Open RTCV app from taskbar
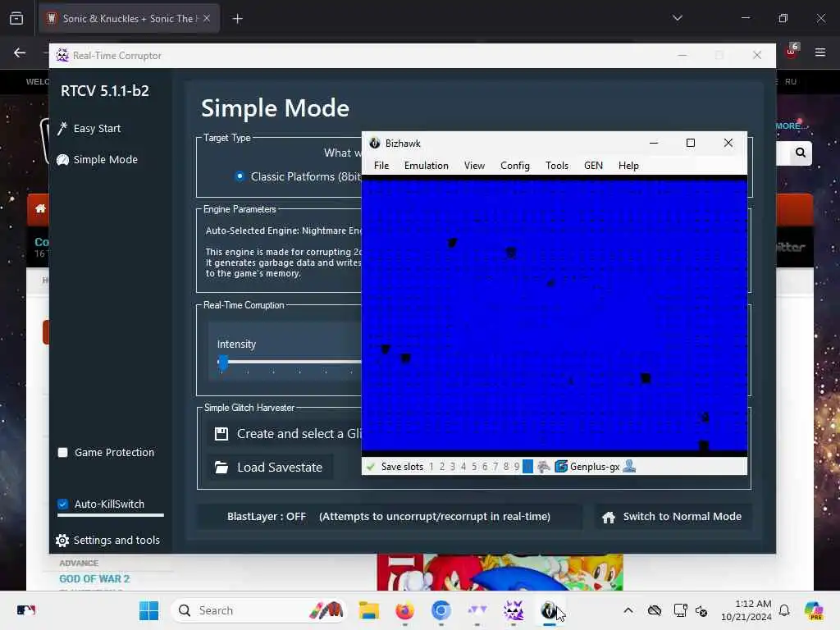 [x=514, y=610]
